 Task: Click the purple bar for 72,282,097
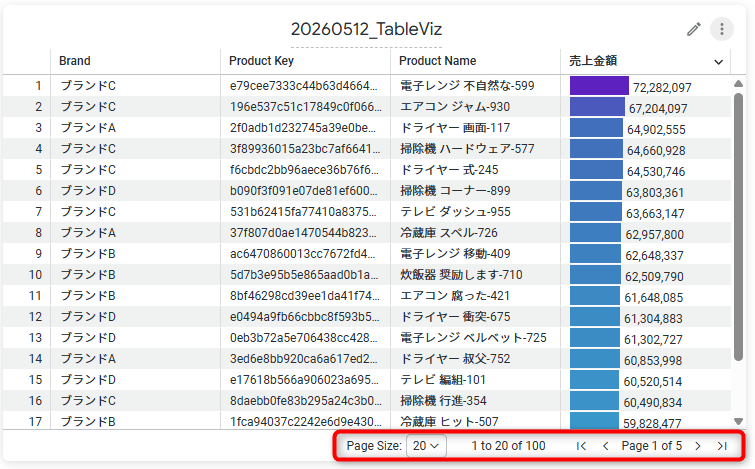pos(599,86)
